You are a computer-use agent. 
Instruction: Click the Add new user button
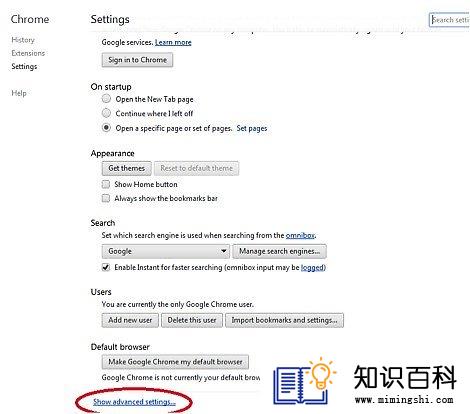(130, 320)
